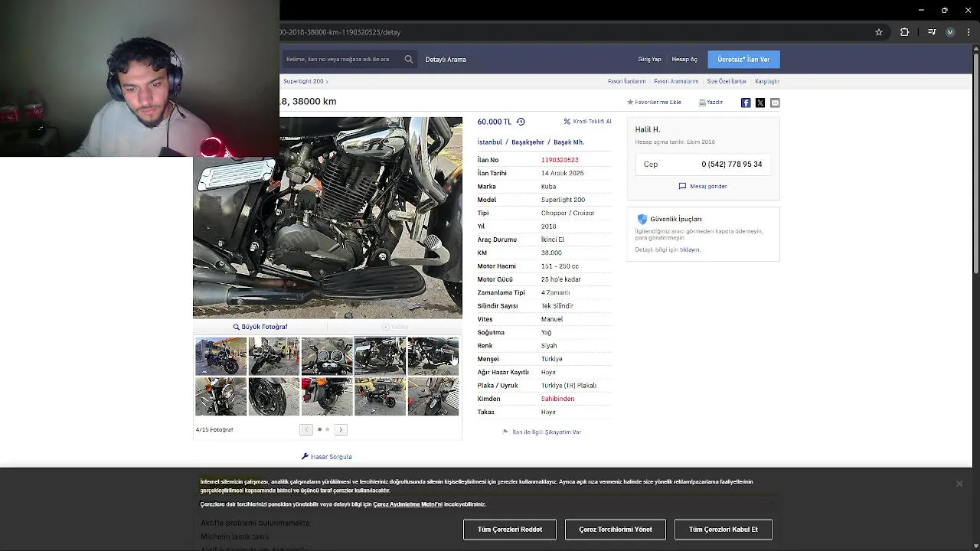Select third thumbnail showing gauges
The width and height of the screenshot is (980, 551).
pyautogui.click(x=327, y=357)
